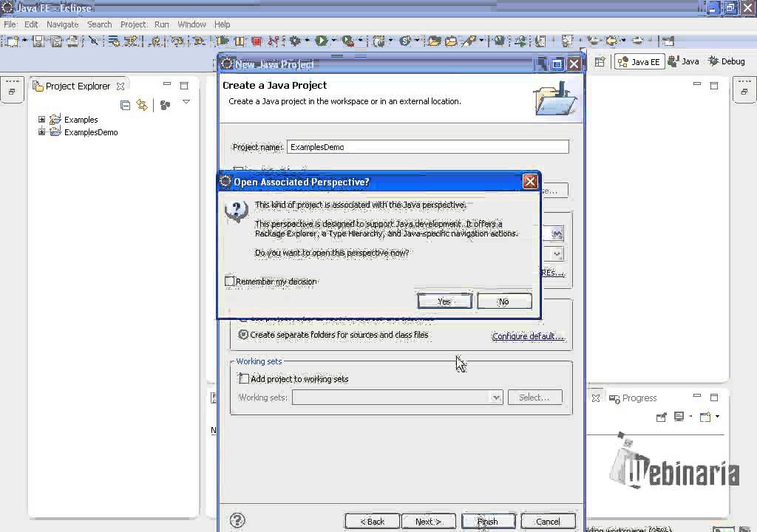Click No in Open Associated Perspective dialog
Screen dimensions: 757x532
504,301
